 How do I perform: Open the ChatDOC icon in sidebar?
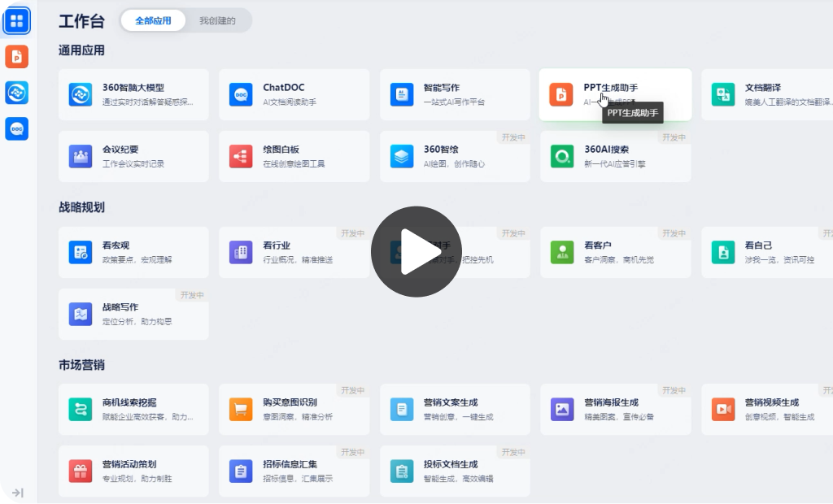coord(17,128)
